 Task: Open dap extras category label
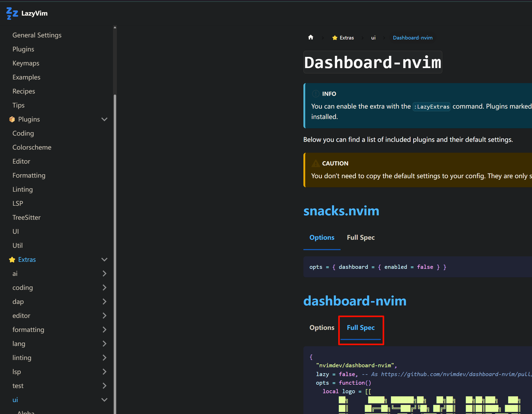(18, 302)
